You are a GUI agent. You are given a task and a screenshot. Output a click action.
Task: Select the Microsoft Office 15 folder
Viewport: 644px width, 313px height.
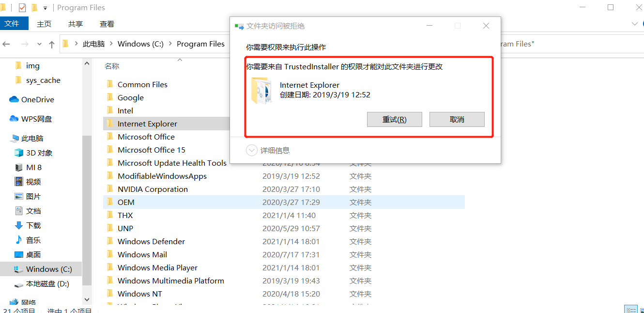[152, 150]
